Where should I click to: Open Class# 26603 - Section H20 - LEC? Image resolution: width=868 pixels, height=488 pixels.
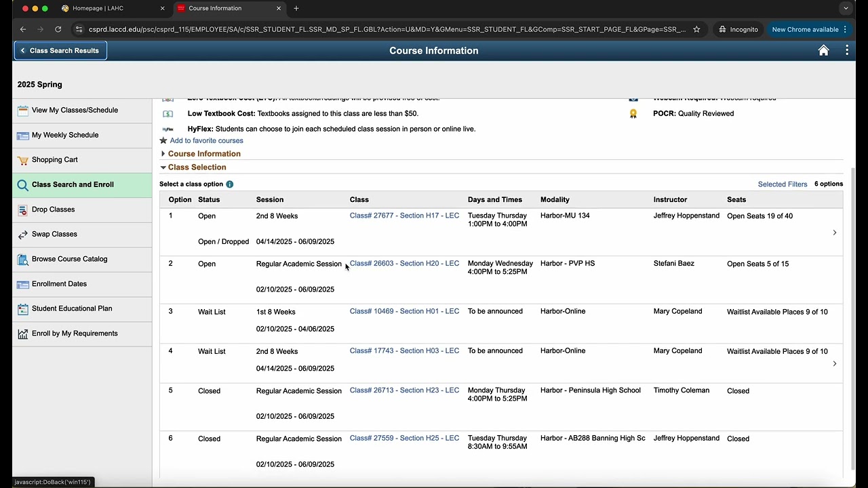pyautogui.click(x=404, y=263)
